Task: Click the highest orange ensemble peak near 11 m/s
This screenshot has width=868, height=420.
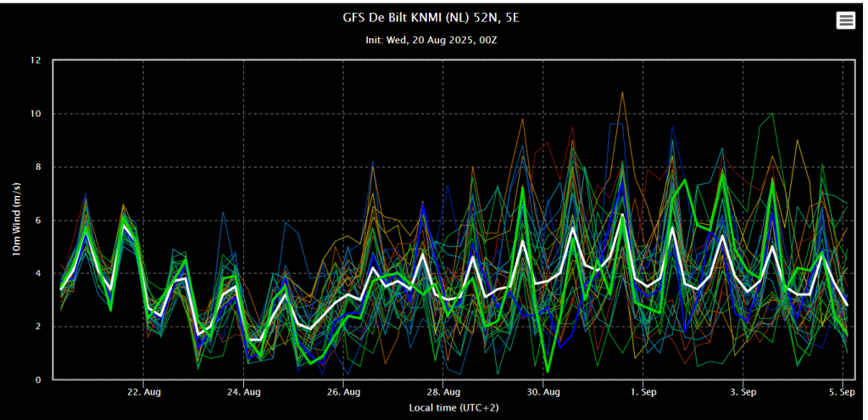Action: click(622, 92)
